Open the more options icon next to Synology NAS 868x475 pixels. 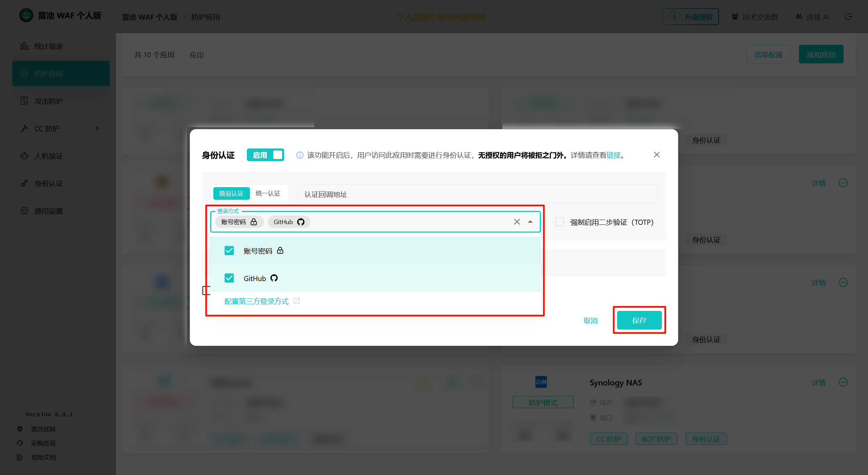point(843,382)
